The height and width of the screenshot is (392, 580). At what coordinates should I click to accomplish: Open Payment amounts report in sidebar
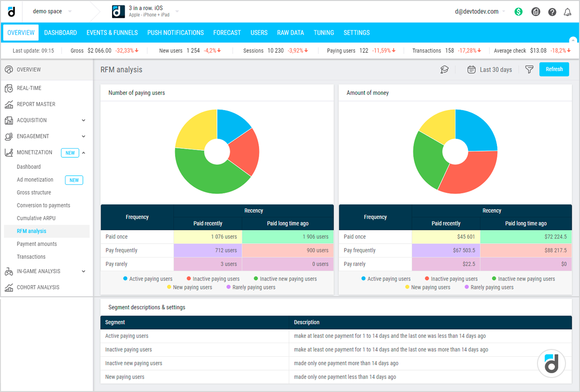(37, 244)
